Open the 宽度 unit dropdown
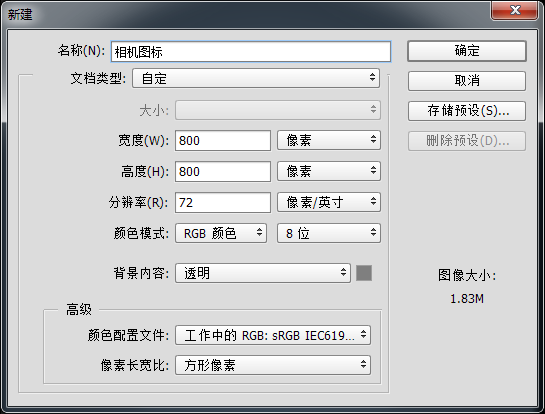 pyautogui.click(x=329, y=140)
